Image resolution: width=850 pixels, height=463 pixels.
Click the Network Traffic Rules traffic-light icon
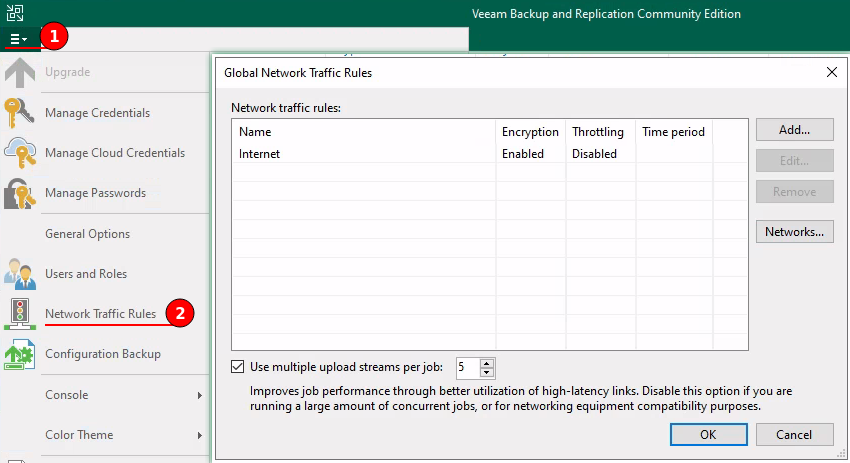pyautogui.click(x=20, y=314)
